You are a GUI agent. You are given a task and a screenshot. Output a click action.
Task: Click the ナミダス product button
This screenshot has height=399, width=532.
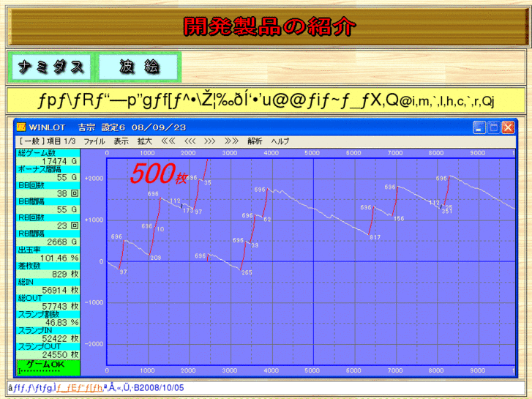[x=51, y=67]
